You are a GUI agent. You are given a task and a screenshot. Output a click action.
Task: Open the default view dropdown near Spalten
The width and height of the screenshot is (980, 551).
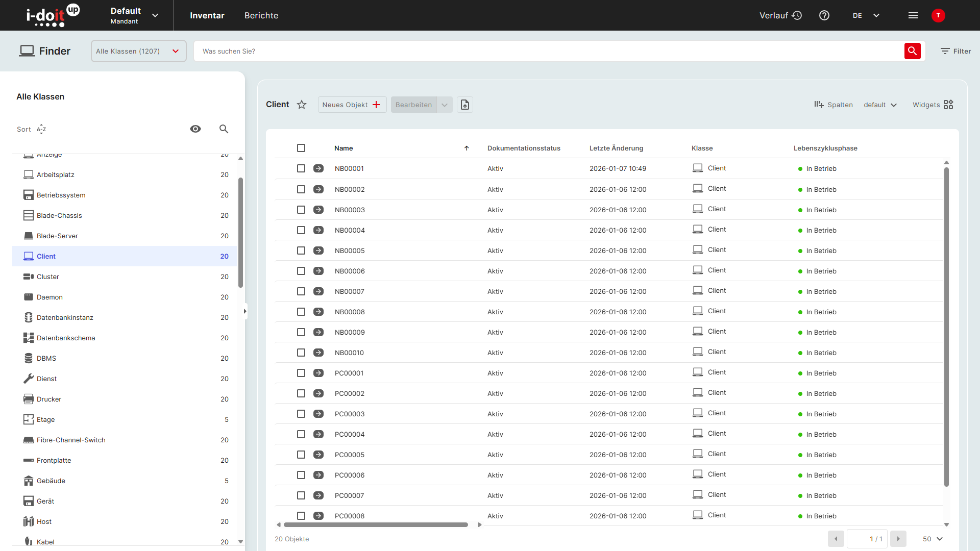point(879,105)
